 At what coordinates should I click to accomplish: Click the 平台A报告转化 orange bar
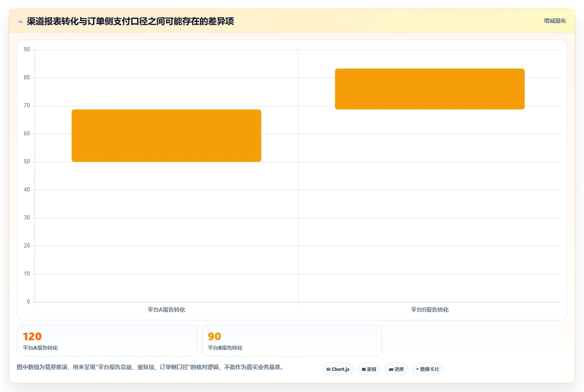pos(166,136)
